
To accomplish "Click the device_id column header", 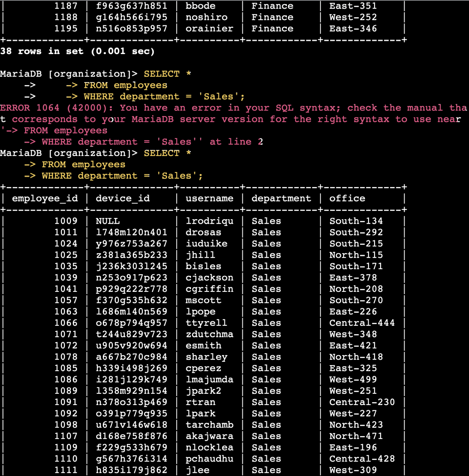I will tap(123, 199).
